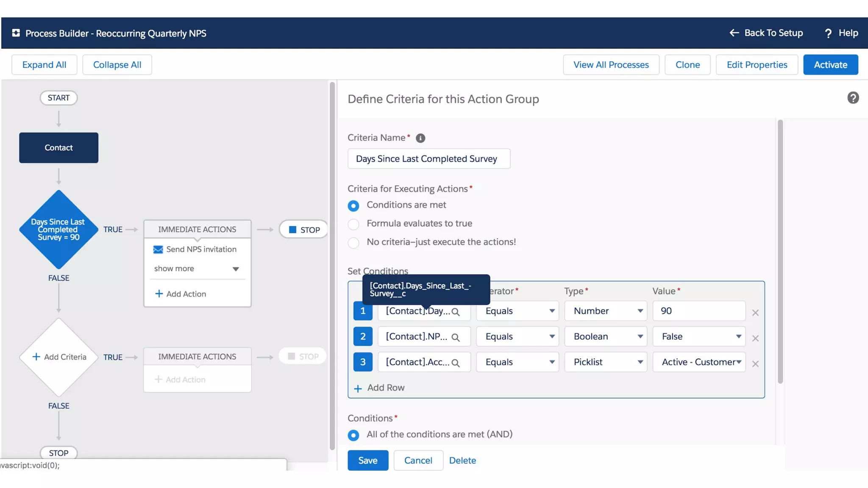Viewport: 868px width, 488px height.
Task: Click View All Processes
Action: 611,65
